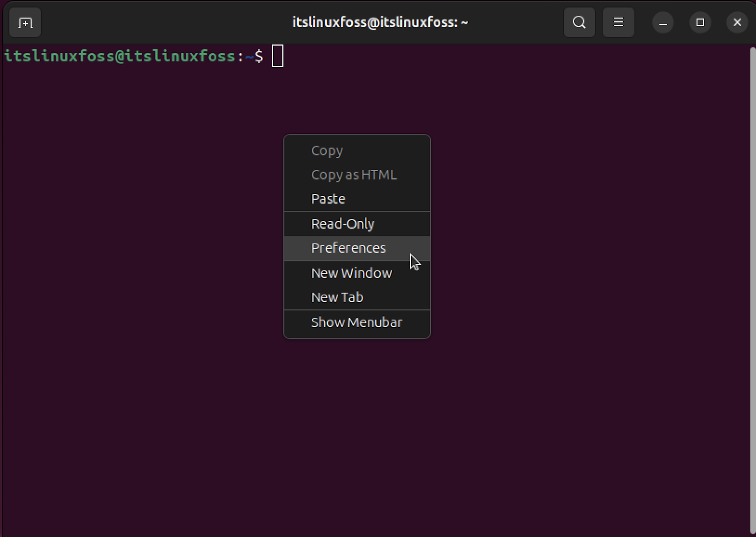Open a New Window
756x537 pixels.
[351, 273]
